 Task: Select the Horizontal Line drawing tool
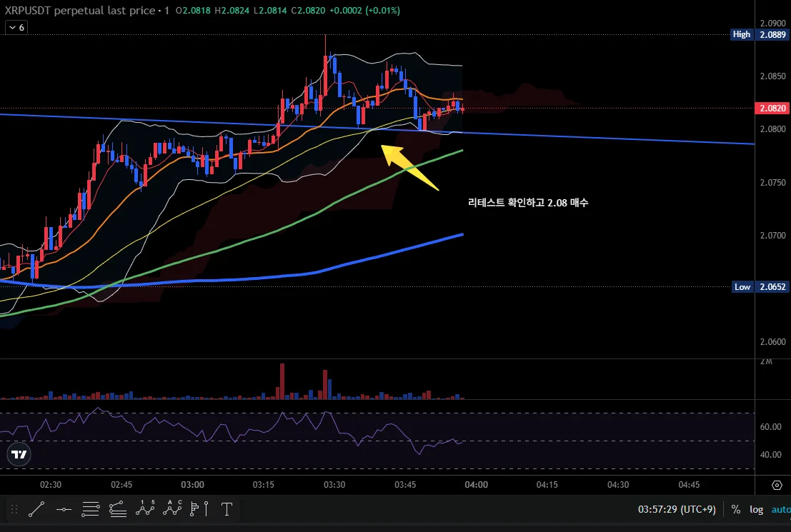coord(64,509)
